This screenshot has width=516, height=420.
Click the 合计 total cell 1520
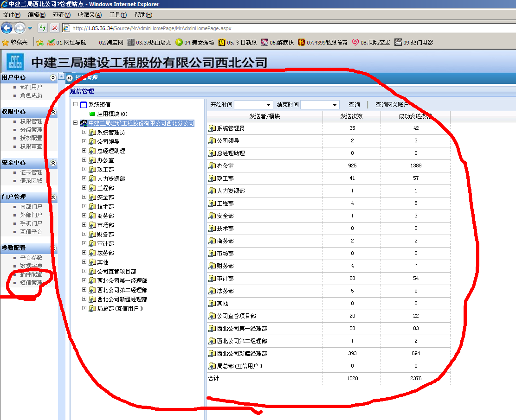tap(352, 378)
